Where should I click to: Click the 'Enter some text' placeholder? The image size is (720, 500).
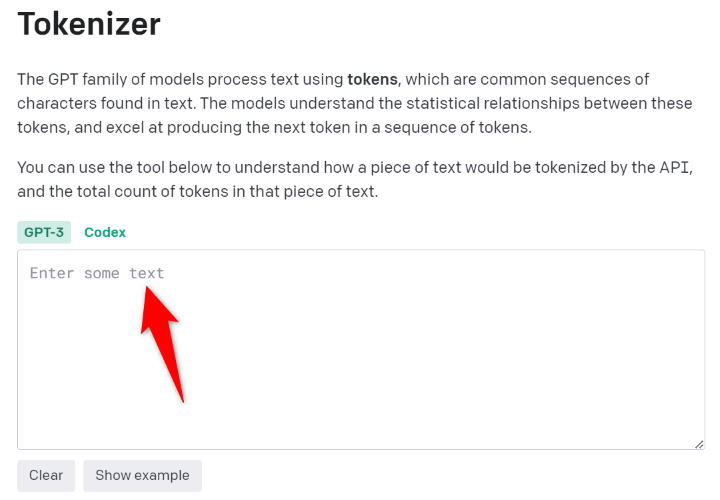(x=97, y=273)
